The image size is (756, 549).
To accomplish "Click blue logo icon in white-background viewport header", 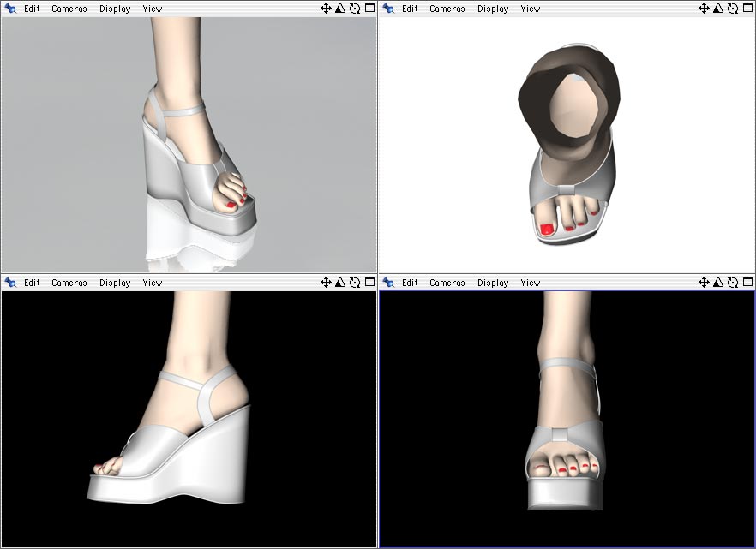I will coord(388,9).
